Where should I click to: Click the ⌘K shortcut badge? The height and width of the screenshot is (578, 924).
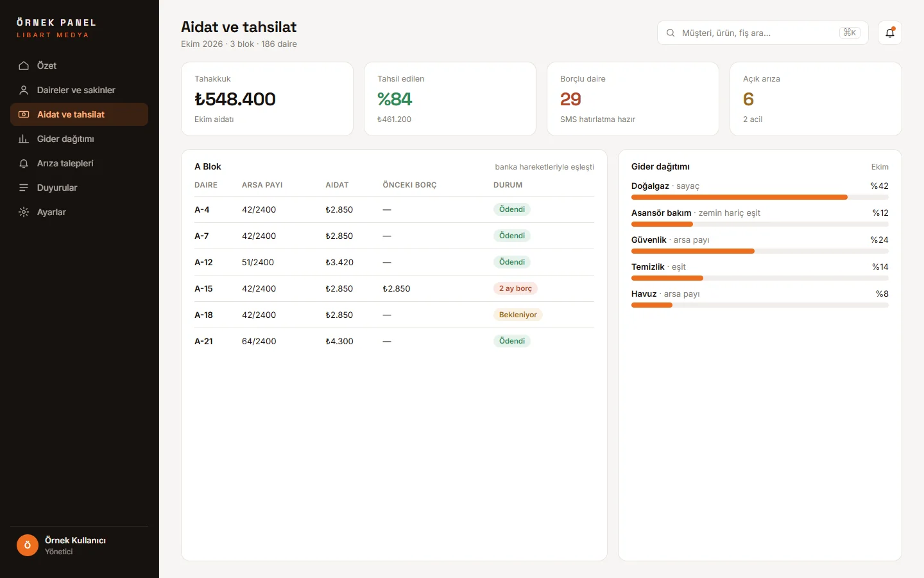(x=850, y=33)
